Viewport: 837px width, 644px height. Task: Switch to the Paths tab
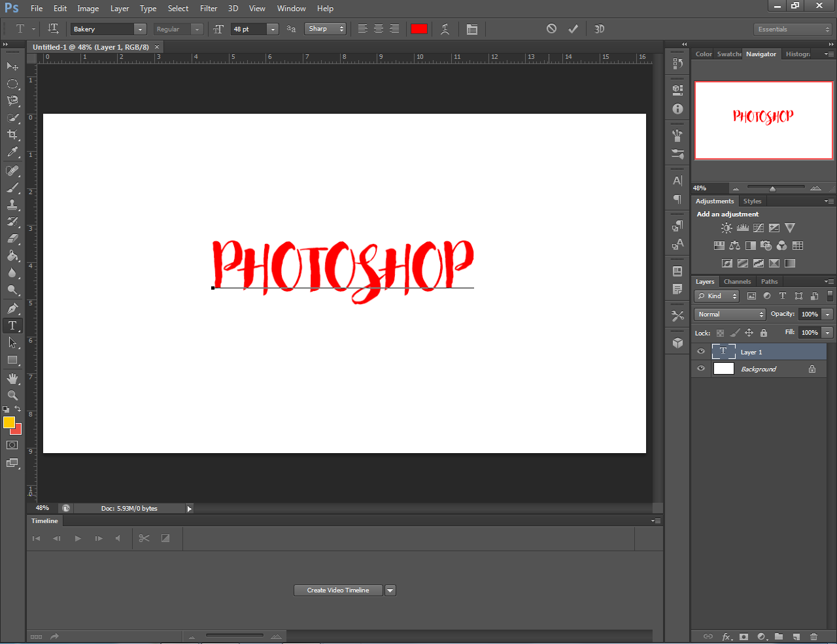770,282
